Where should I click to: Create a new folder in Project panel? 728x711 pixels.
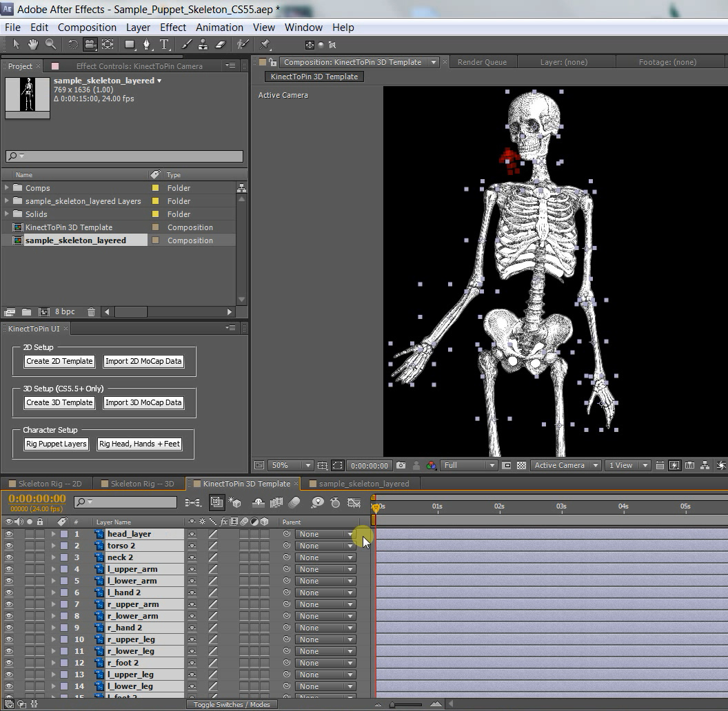pyautogui.click(x=26, y=312)
